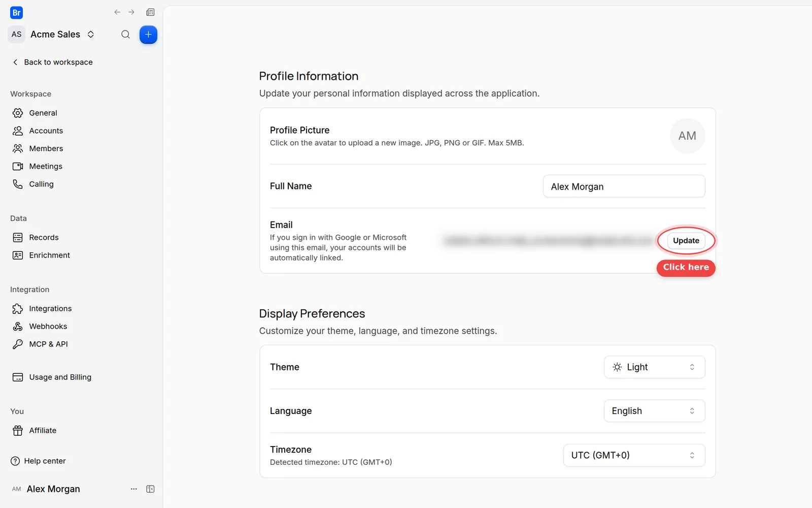Viewport: 812px width, 508px height.
Task: Click the Affiliate gift icon
Action: (x=18, y=430)
